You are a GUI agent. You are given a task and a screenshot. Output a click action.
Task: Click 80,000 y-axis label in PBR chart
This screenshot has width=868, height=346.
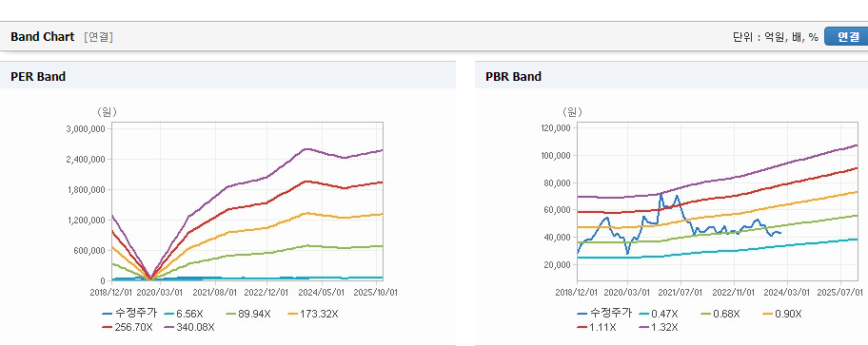(558, 183)
